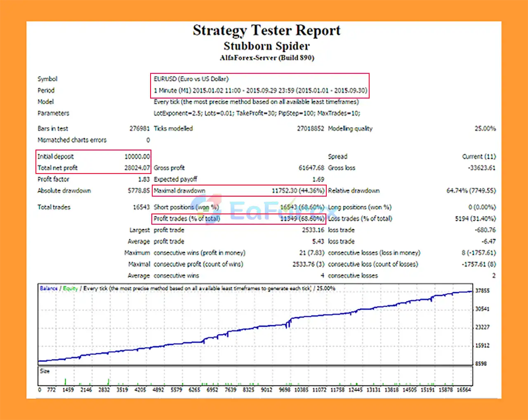Image resolution: width=528 pixels, height=420 pixels.
Task: Click the Strategy Tester Report title
Action: [x=266, y=30]
